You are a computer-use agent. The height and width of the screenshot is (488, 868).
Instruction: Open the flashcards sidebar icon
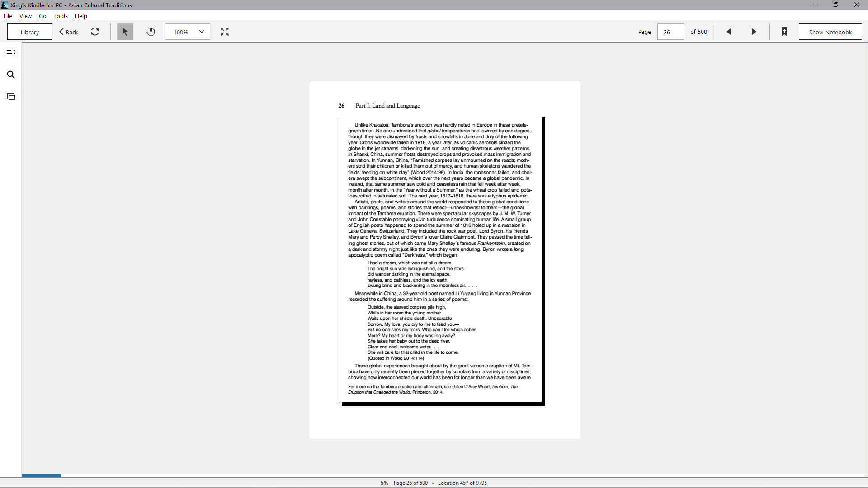[11, 96]
